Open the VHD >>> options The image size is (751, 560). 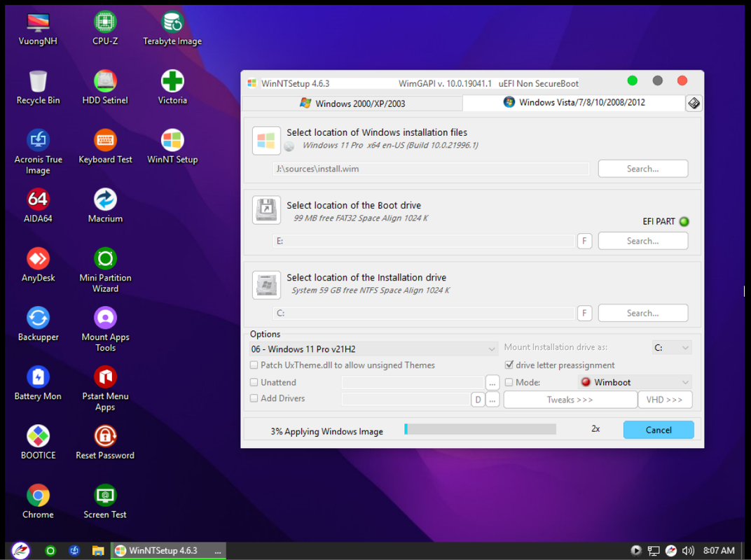(x=665, y=400)
